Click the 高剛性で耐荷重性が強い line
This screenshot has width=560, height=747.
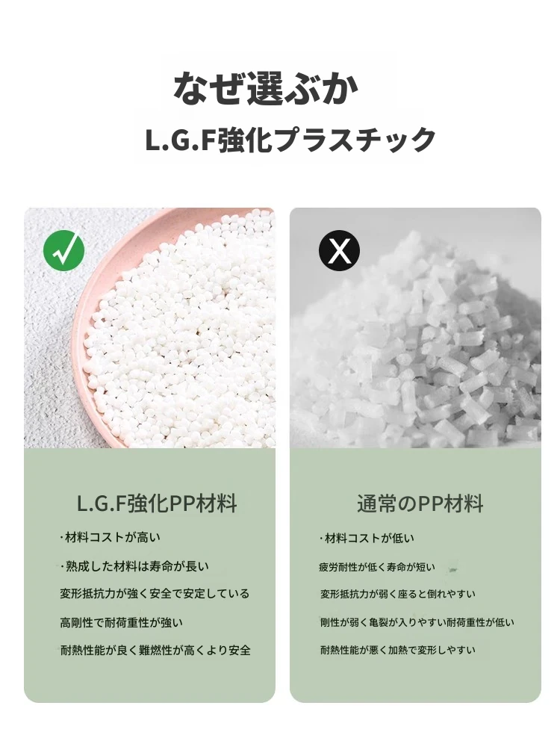tap(122, 622)
